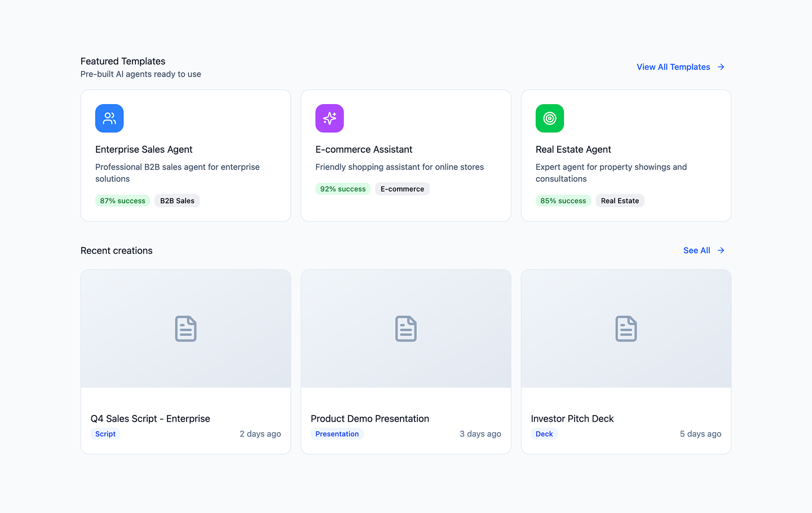Image resolution: width=812 pixels, height=513 pixels.
Task: Open See All recent creations
Action: click(x=696, y=250)
